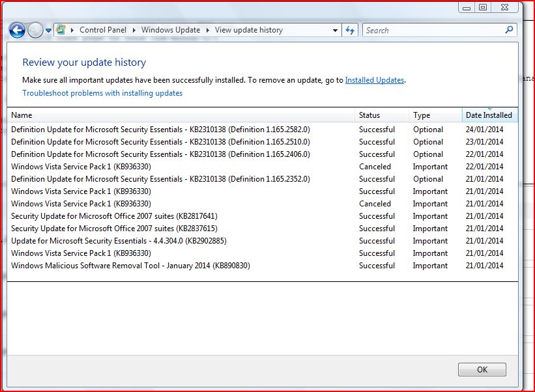Click Canceled status dated 22/01/2014

click(x=375, y=167)
